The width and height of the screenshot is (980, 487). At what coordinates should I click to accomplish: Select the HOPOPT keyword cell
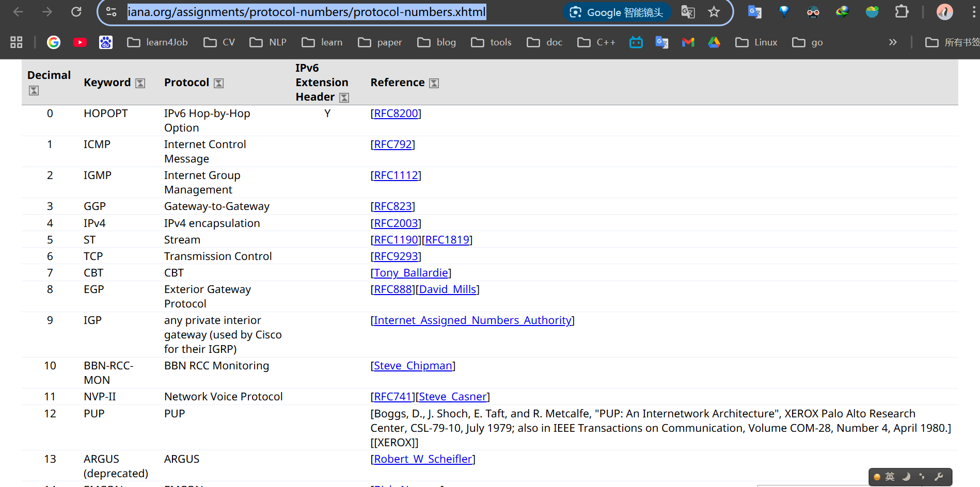click(105, 113)
